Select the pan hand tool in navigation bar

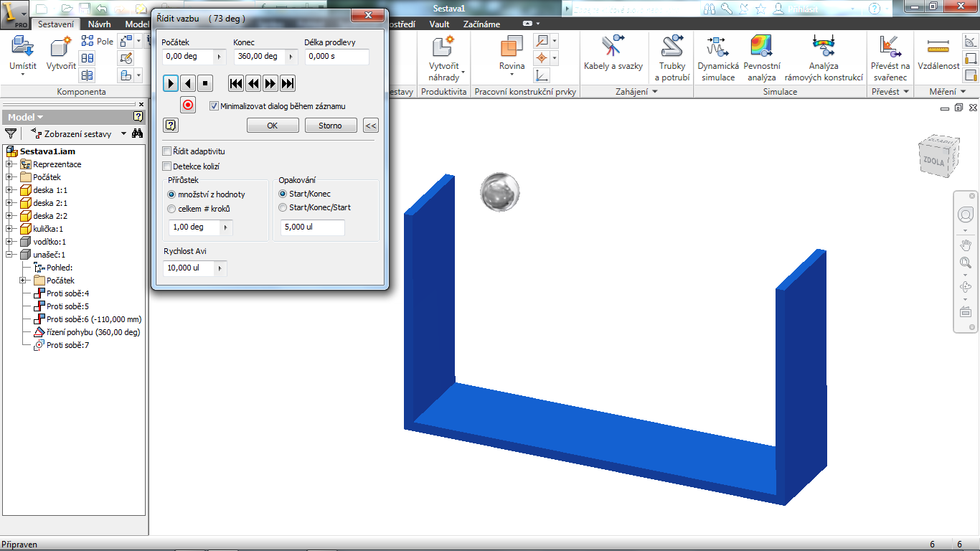966,244
